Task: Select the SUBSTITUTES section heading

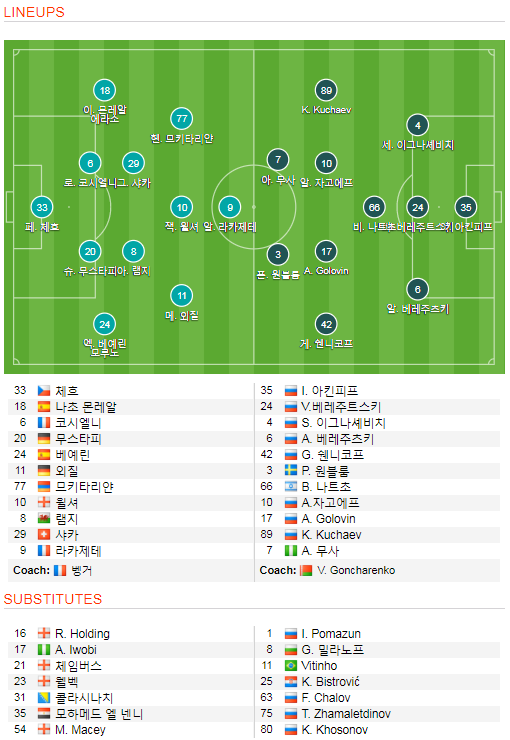Action: pyautogui.click(x=53, y=599)
